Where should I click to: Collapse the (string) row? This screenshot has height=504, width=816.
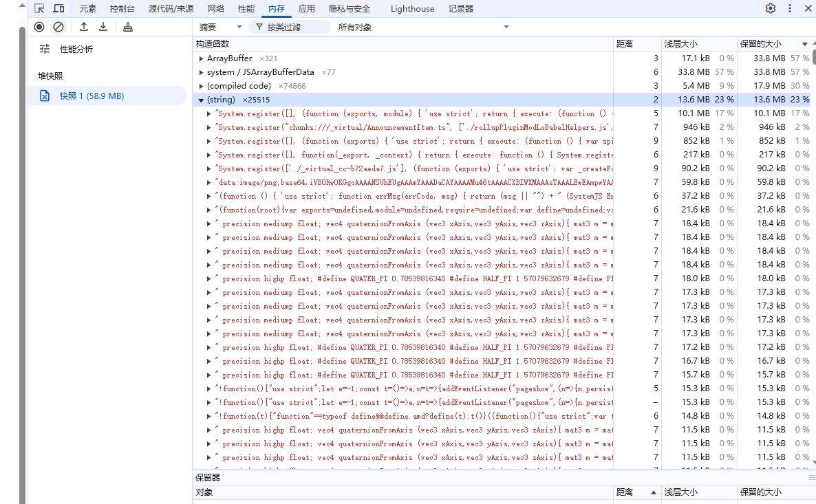pyautogui.click(x=202, y=100)
